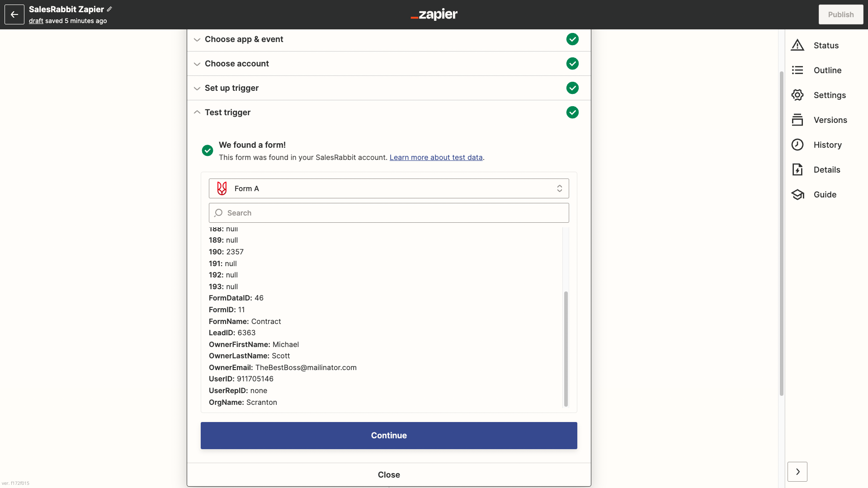The height and width of the screenshot is (488, 868).
Task: Click the Close button at panel bottom
Action: point(389,474)
